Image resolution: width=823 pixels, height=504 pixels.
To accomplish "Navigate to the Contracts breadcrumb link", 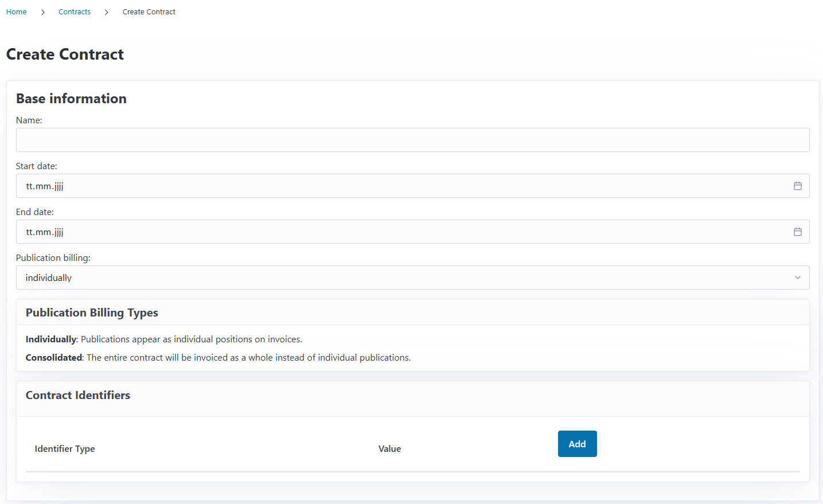I will 75,12.
